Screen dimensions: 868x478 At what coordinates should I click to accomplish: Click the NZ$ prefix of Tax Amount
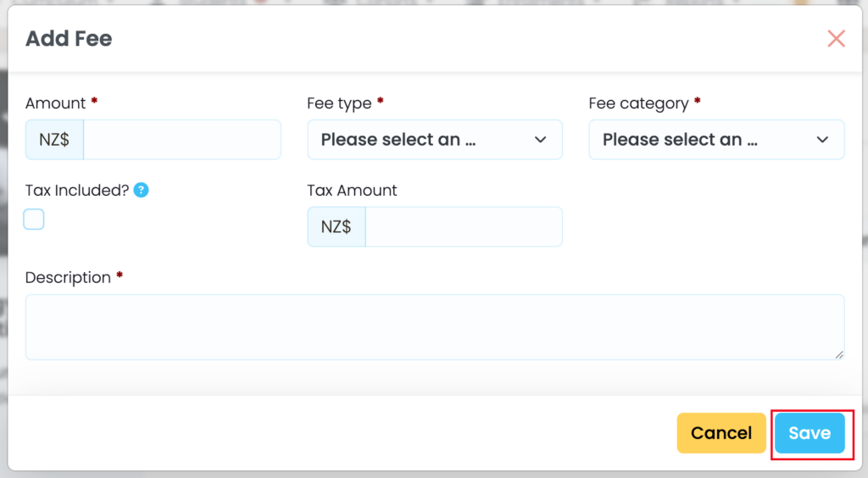pyautogui.click(x=337, y=227)
